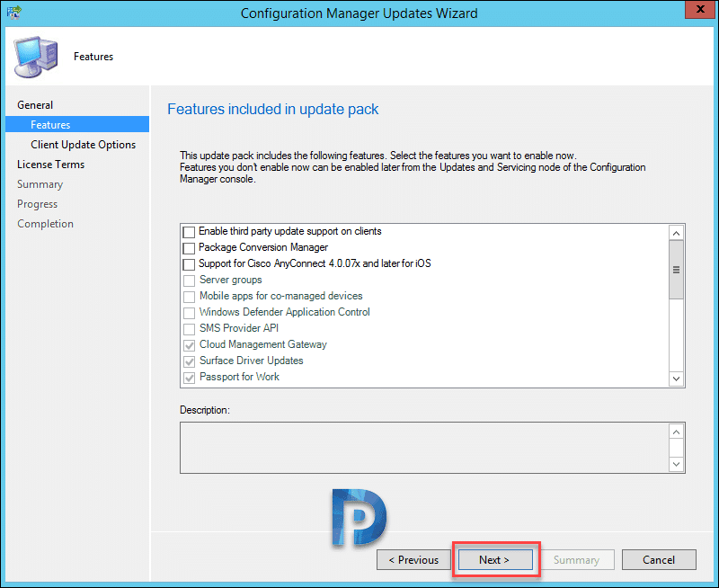Screen dimensions: 719x588
Task: Click the Next button
Action: tap(496, 559)
